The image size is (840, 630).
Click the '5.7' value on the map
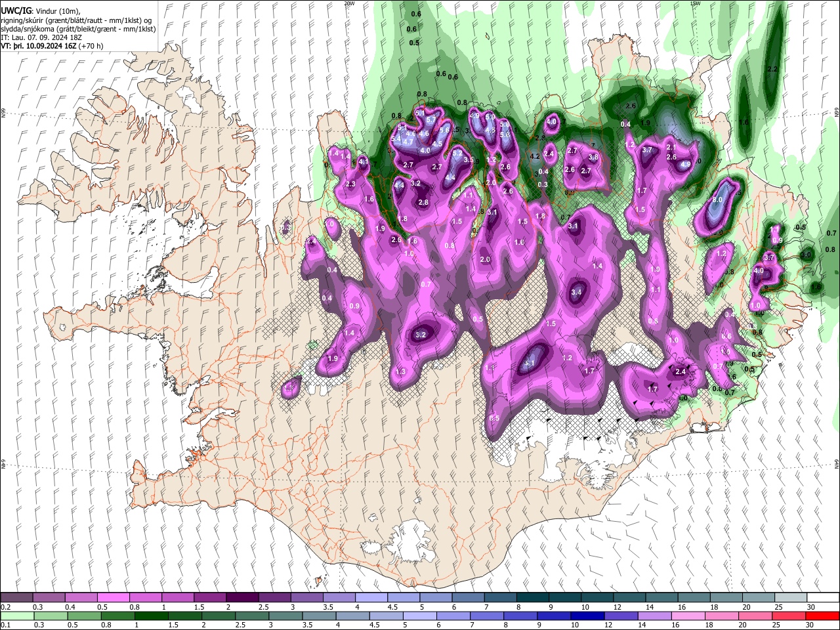(x=430, y=120)
